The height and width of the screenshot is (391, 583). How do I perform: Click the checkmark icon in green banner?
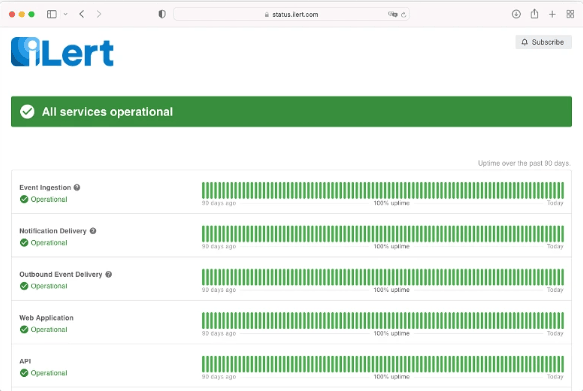click(x=27, y=112)
